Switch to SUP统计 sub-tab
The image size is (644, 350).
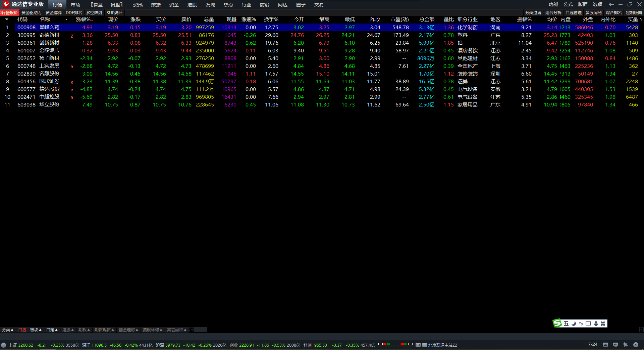pos(114,13)
